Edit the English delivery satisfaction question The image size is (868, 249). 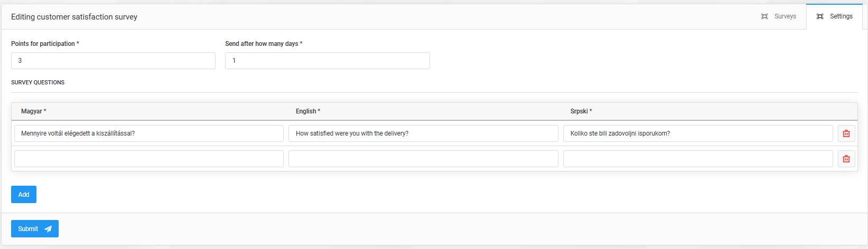[423, 133]
